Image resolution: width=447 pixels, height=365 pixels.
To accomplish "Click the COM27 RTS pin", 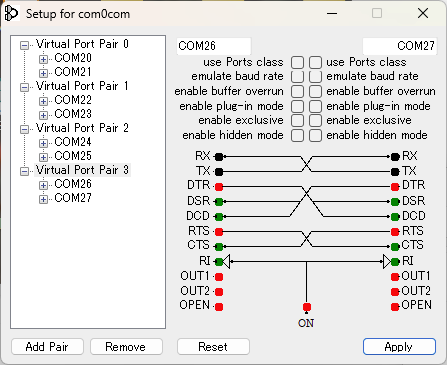I will pyautogui.click(x=395, y=232).
